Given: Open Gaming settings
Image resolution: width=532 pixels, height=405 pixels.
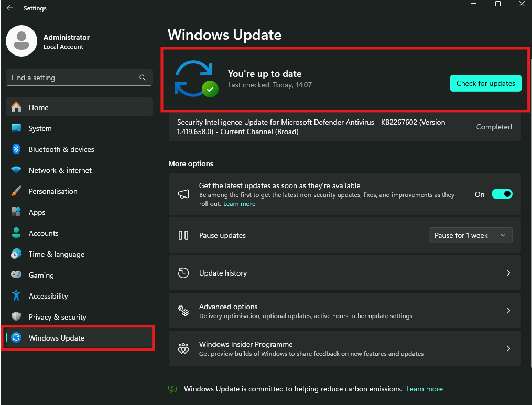Looking at the screenshot, I should (79, 275).
